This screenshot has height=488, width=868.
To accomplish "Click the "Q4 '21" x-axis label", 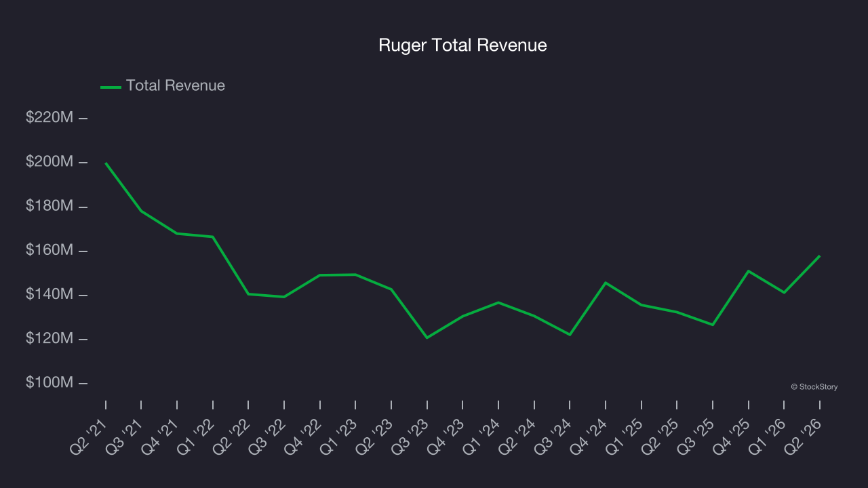I will pyautogui.click(x=161, y=435).
